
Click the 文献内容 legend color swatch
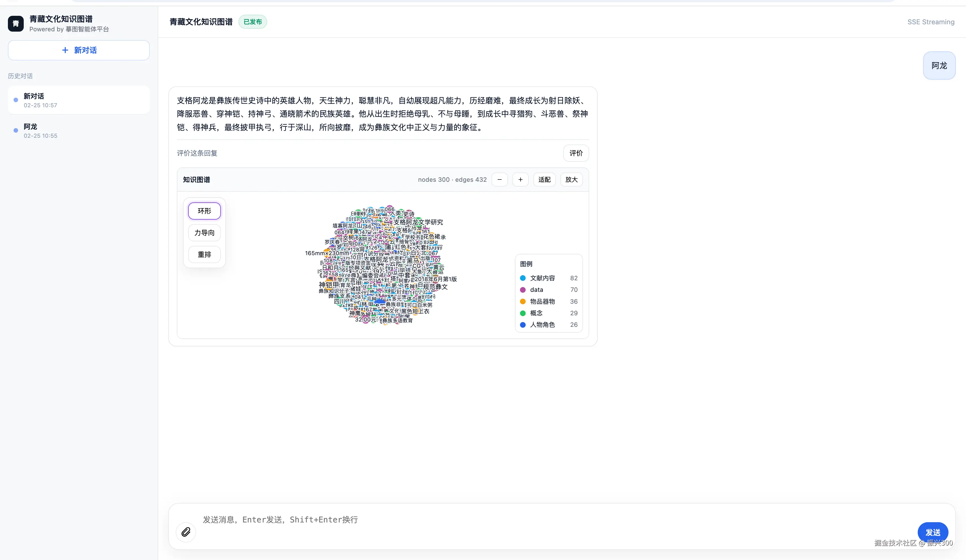pyautogui.click(x=523, y=278)
